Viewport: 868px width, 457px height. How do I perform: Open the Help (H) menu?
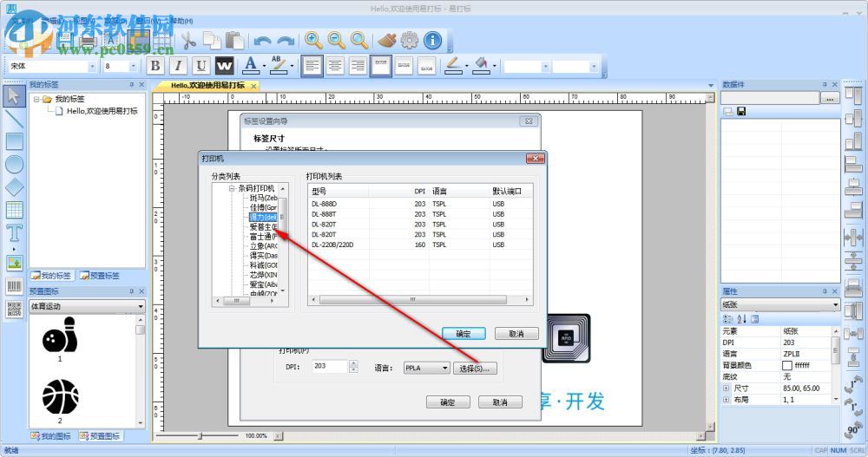tap(181, 21)
